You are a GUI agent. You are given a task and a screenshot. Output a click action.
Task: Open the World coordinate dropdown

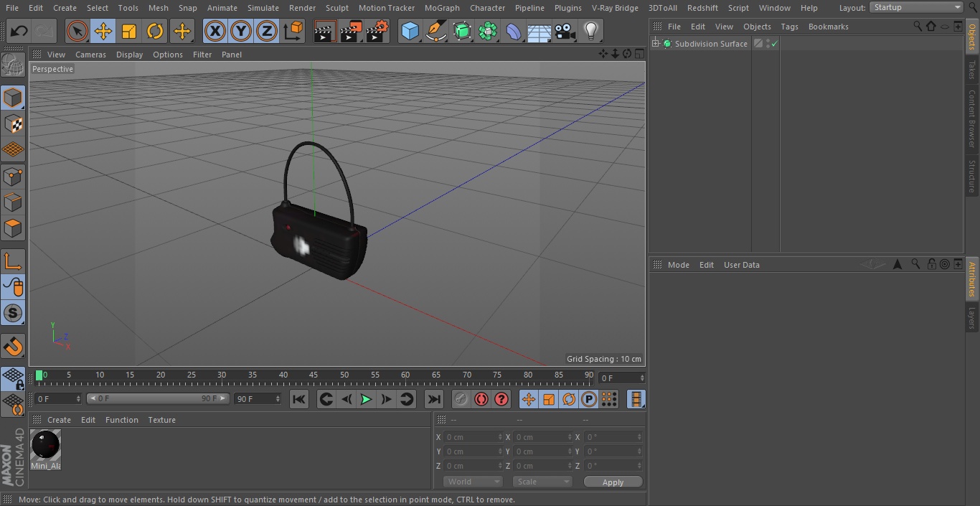point(473,482)
